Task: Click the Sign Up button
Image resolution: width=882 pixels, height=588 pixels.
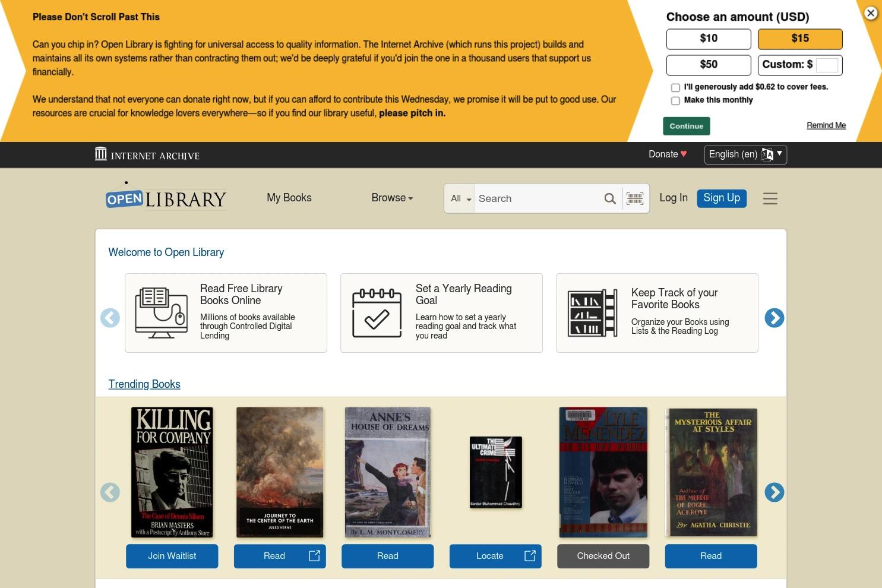Action: [722, 198]
